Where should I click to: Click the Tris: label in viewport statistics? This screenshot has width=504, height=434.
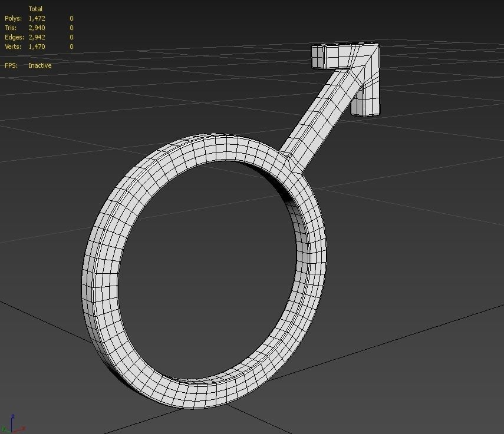point(11,28)
